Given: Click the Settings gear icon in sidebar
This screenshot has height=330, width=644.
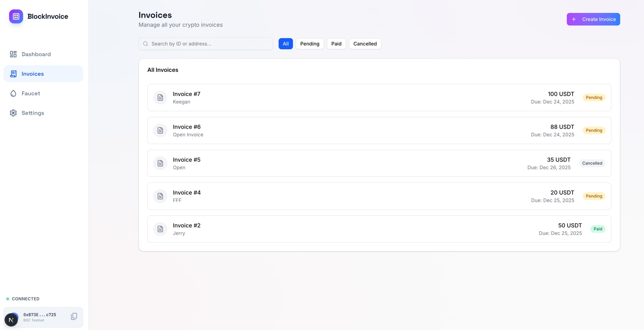Looking at the screenshot, I should (x=13, y=113).
